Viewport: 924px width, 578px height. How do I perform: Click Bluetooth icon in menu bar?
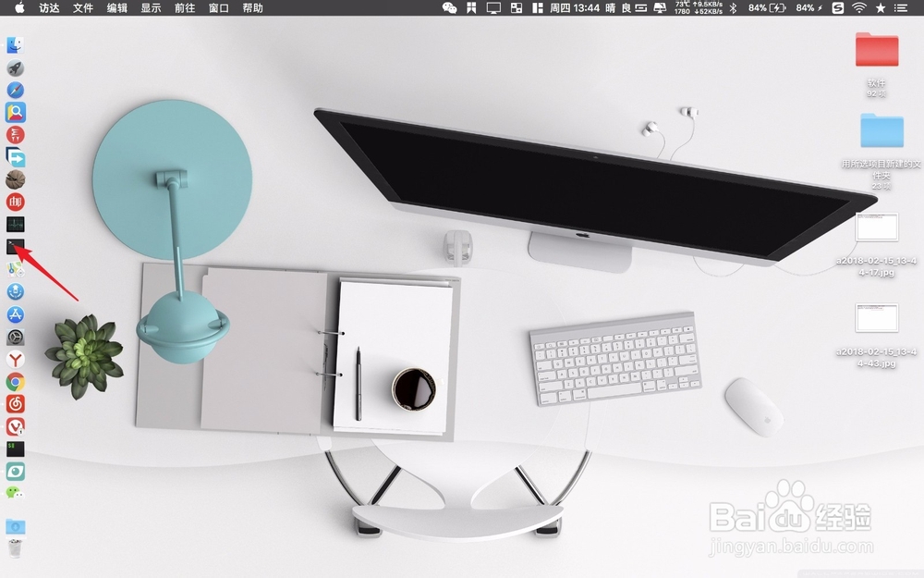click(x=733, y=7)
